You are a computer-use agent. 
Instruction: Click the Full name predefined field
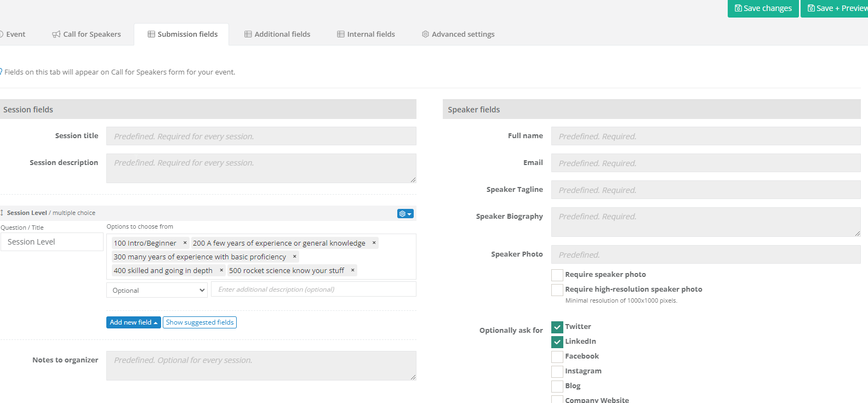pos(706,136)
